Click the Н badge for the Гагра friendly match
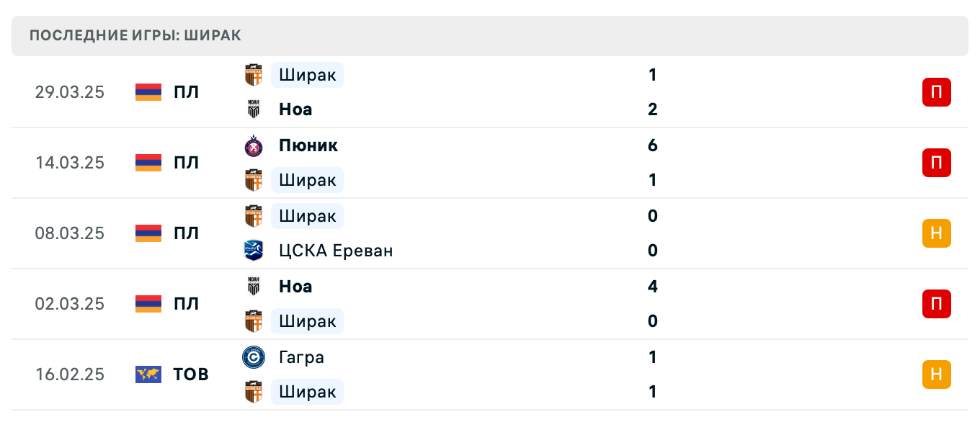The image size is (980, 422). [936, 374]
